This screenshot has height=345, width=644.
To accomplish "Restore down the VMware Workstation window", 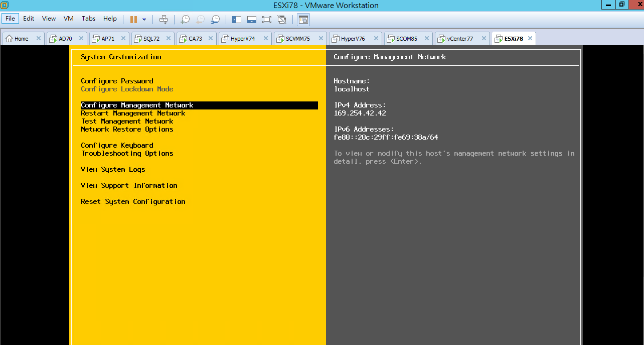I will [622, 4].
